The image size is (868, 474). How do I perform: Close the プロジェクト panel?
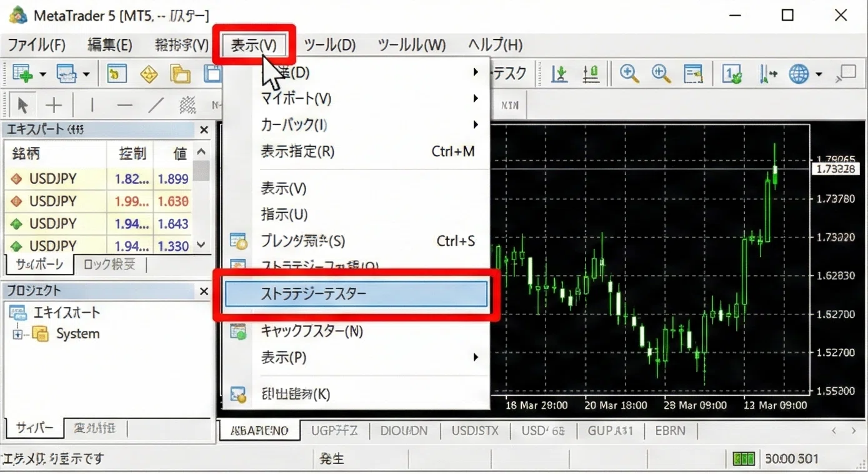coord(204,291)
